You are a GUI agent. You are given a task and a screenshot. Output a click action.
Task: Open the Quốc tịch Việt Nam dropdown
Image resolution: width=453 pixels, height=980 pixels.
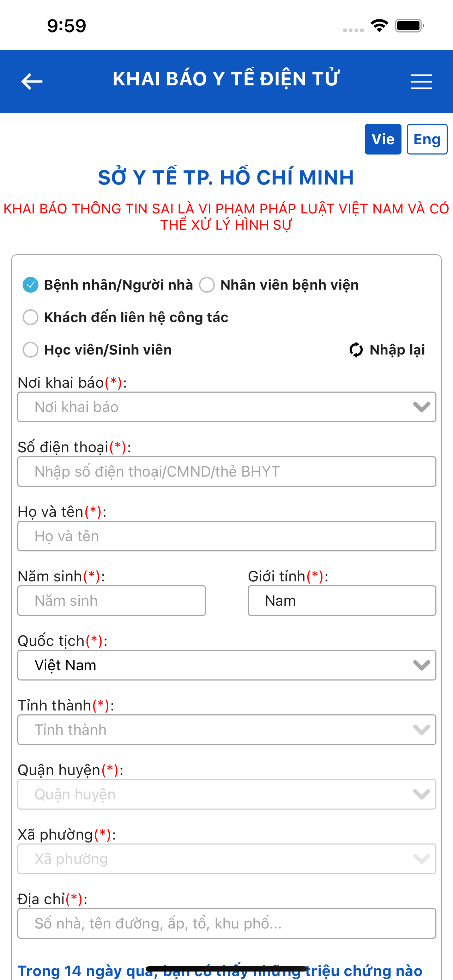click(227, 665)
